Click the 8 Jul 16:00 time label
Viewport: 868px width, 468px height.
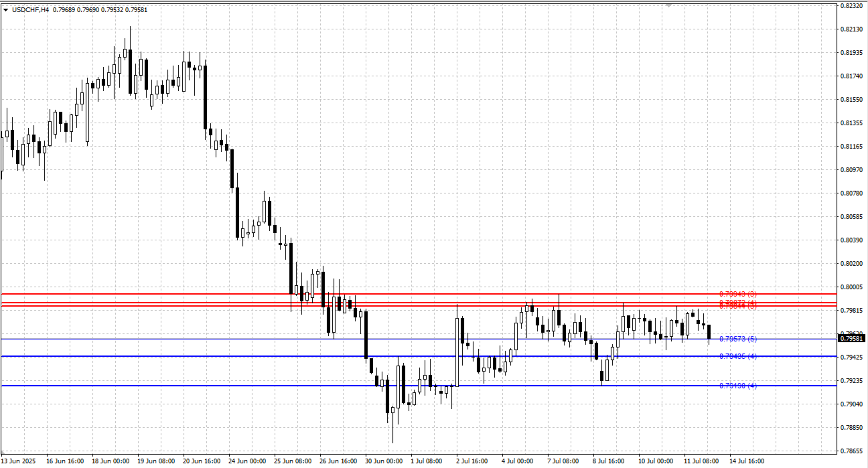(609, 461)
